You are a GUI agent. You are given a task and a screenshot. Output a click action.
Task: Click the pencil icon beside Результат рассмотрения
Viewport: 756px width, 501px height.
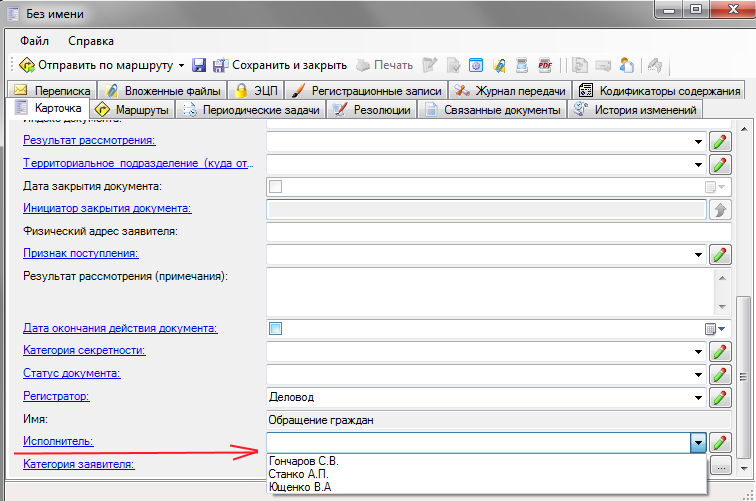pyautogui.click(x=720, y=141)
